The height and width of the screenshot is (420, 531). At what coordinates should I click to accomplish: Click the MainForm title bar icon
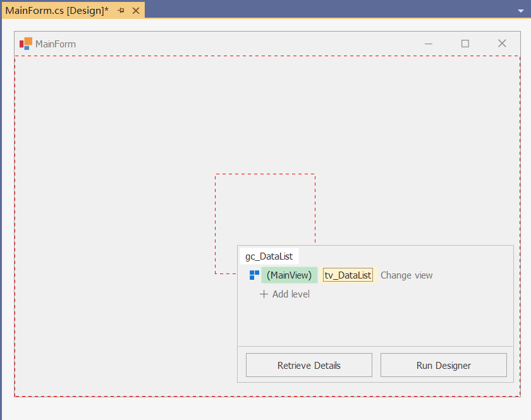[26, 44]
